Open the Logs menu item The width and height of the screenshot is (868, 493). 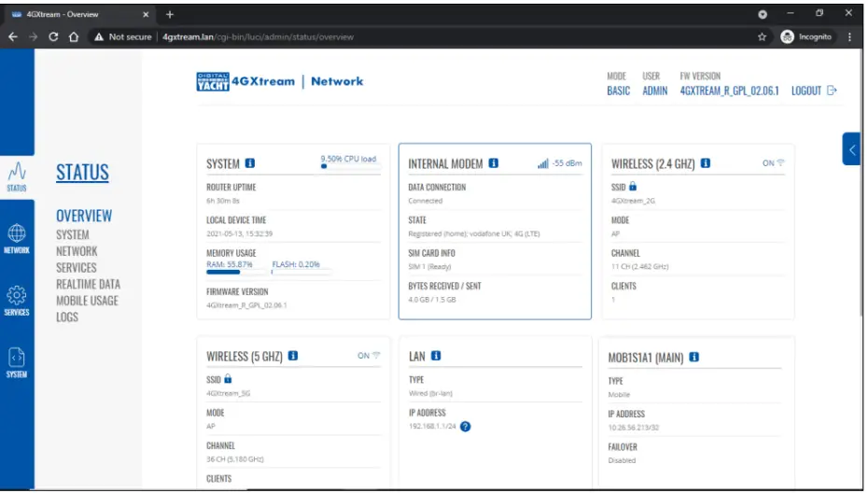click(x=67, y=317)
